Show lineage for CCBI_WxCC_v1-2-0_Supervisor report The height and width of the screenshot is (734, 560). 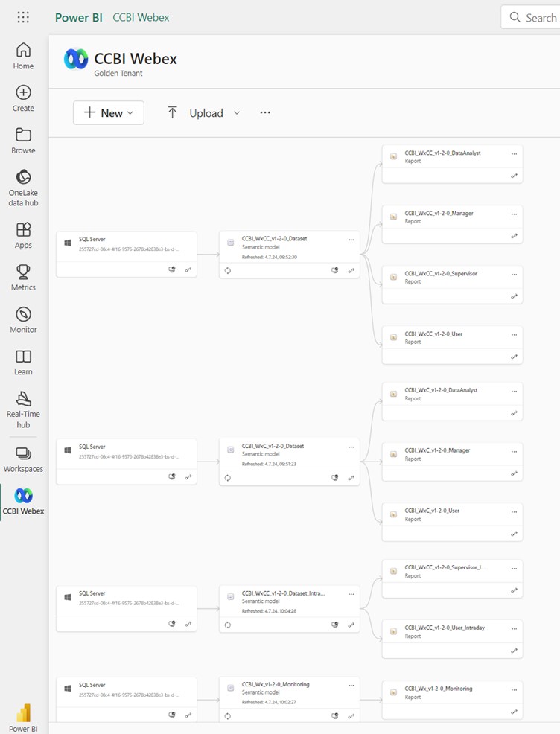coord(514,296)
